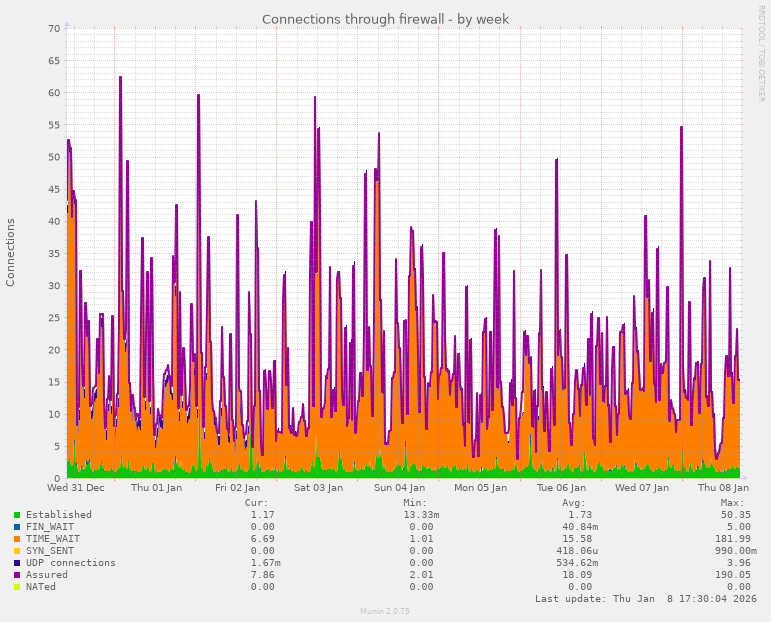Click the Assured current value 7.86
Image resolution: width=771 pixels, height=622 pixels.
point(263,575)
